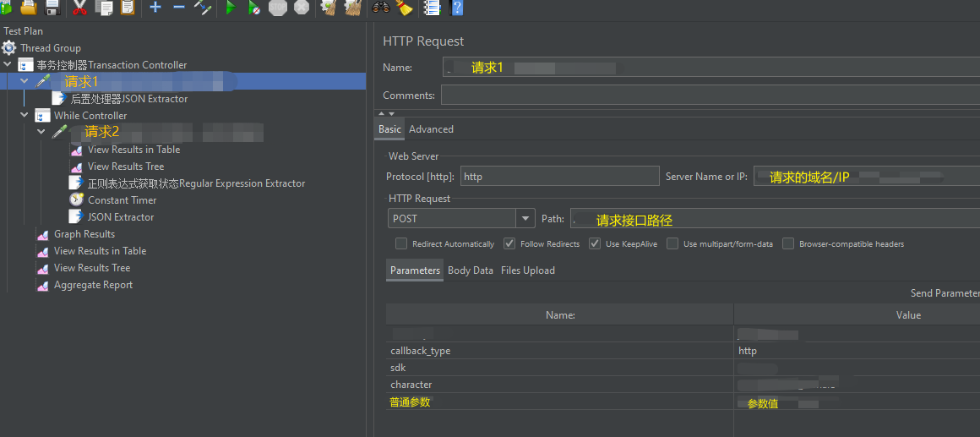Select the http value cell
980x437 pixels.
857,351
